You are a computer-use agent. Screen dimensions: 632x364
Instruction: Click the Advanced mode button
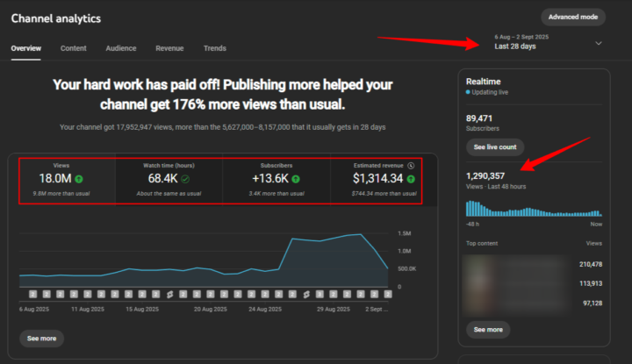[572, 17]
